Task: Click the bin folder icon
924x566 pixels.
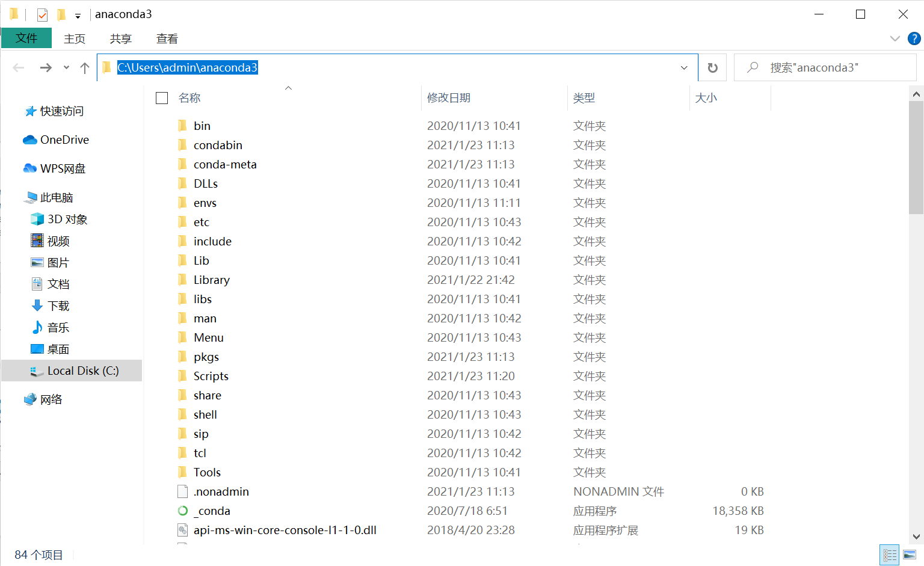Action: [x=182, y=126]
